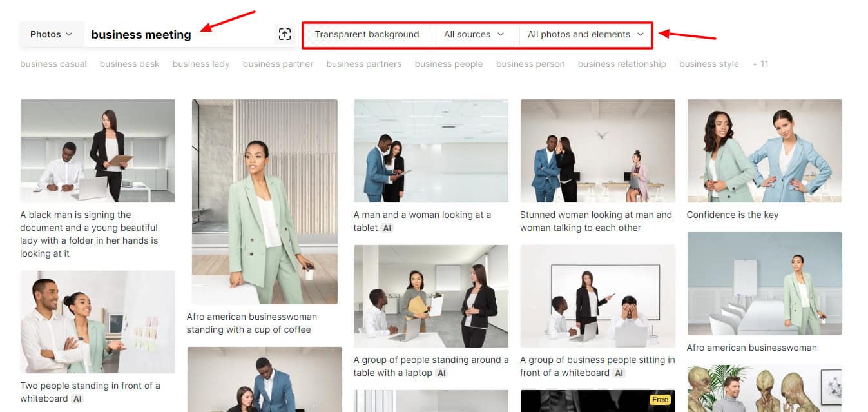868x412 pixels.
Task: Choose the business partner tag
Action: 278,64
